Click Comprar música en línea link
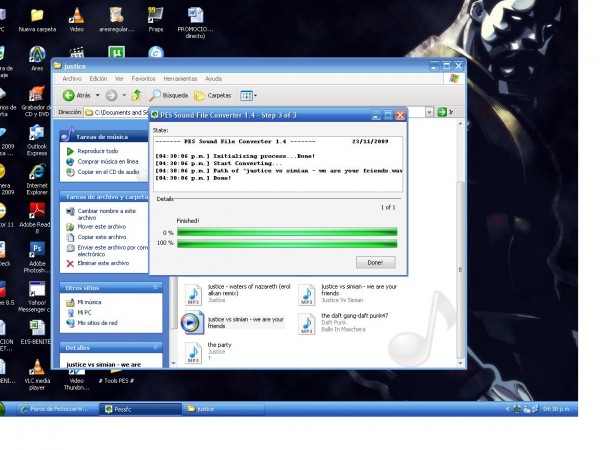600x450 pixels. (x=108, y=161)
